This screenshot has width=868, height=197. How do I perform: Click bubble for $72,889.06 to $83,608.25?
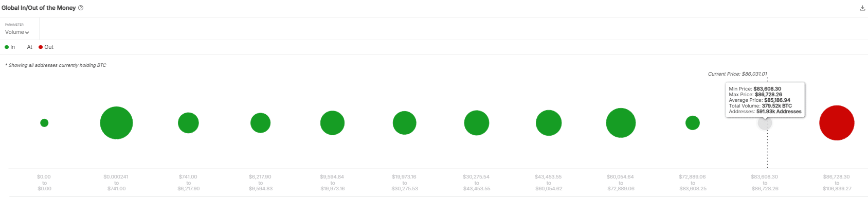(x=693, y=123)
